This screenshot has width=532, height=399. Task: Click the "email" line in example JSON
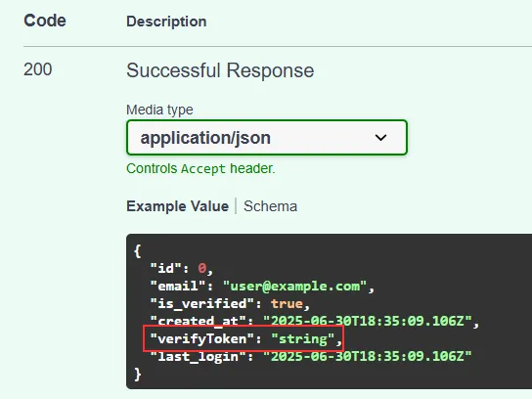pos(262,287)
